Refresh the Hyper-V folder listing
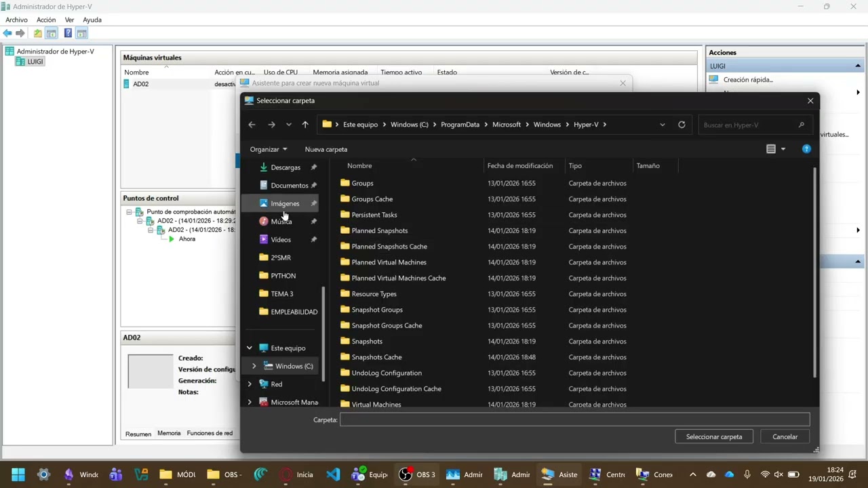The height and width of the screenshot is (488, 868). point(682,125)
